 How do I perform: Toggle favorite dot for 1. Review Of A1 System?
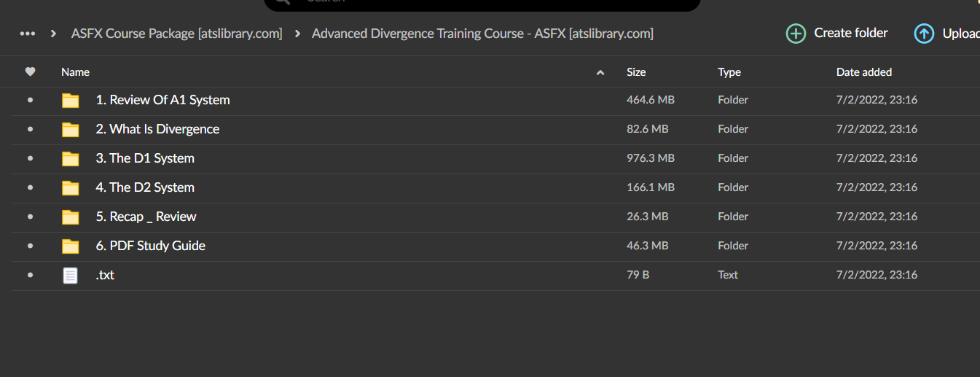[x=30, y=100]
